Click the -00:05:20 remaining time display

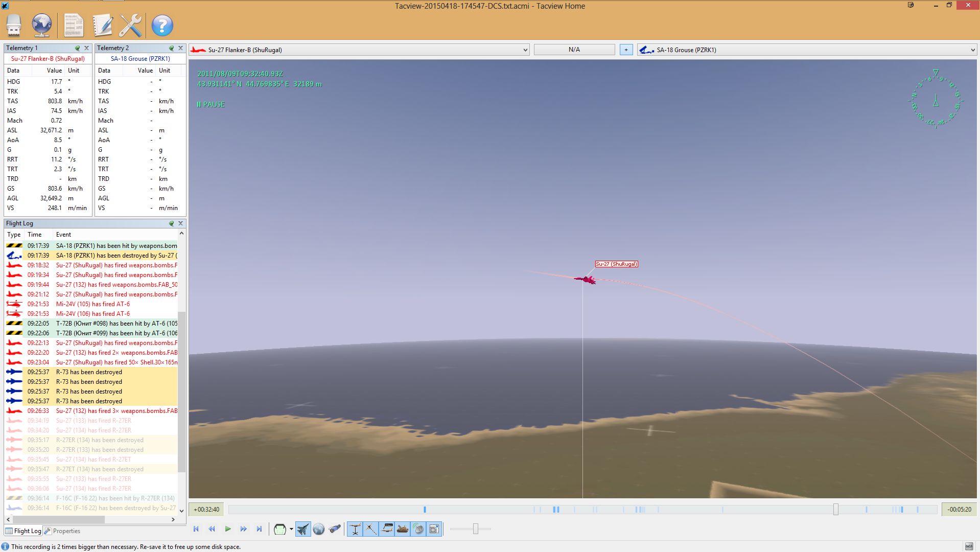[959, 510]
